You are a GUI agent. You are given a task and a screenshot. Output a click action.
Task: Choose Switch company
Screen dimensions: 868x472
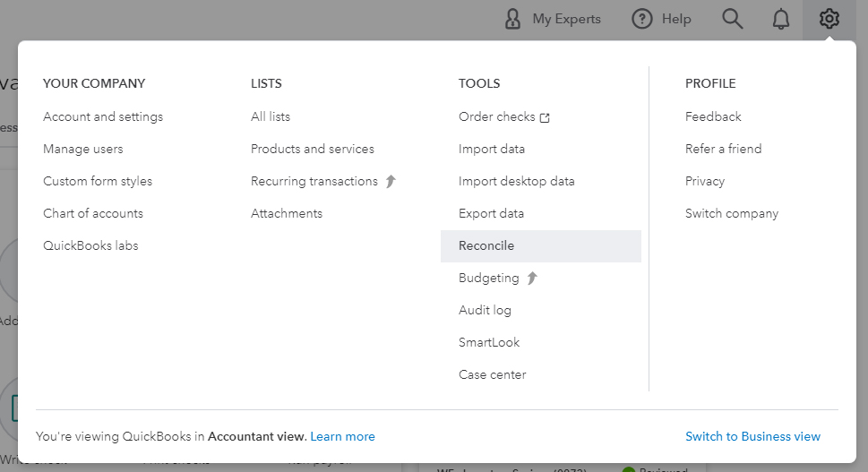click(x=731, y=213)
